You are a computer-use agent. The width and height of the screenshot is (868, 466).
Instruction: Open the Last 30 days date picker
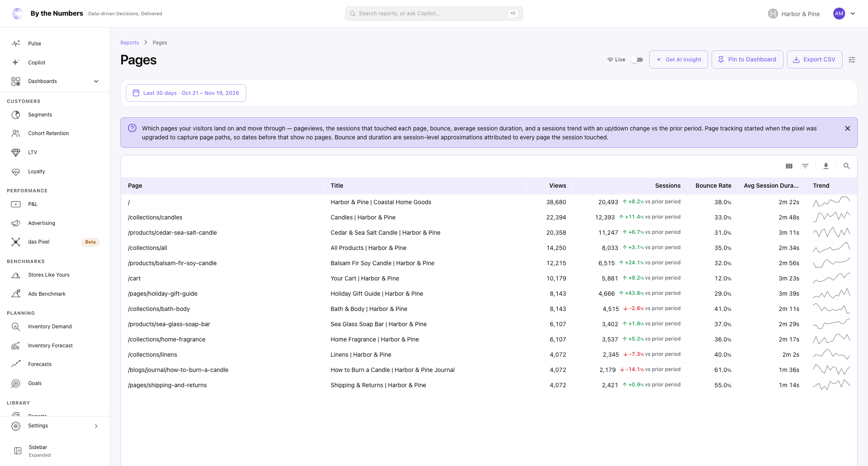186,93
